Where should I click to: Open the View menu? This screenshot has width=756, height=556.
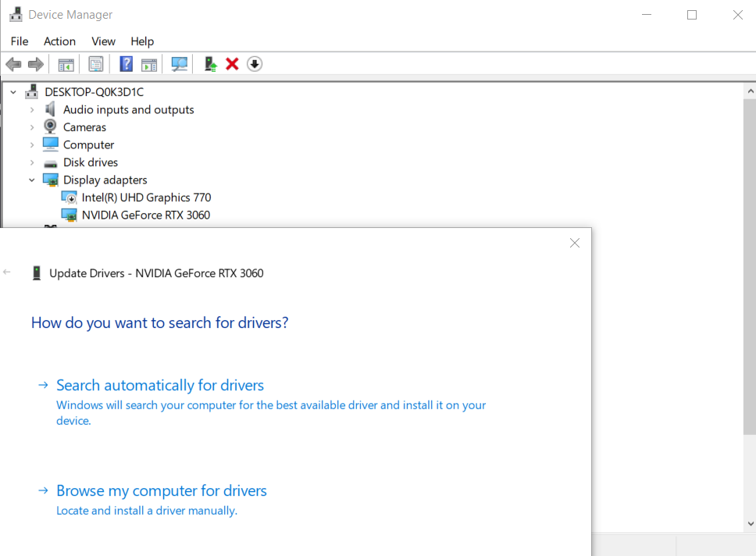tap(103, 41)
